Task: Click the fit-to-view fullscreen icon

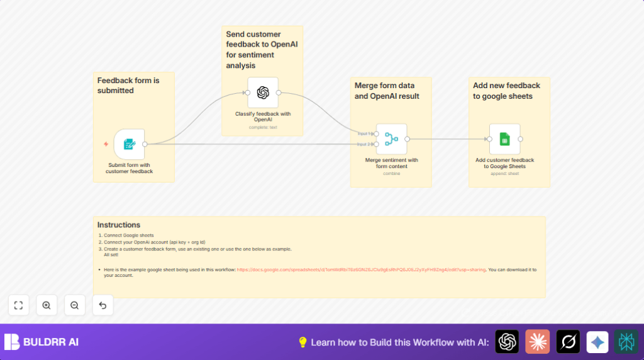Action: (x=18, y=305)
